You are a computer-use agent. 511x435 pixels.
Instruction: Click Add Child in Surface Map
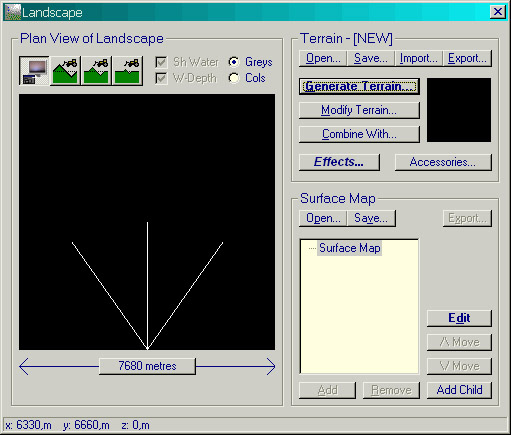point(459,390)
